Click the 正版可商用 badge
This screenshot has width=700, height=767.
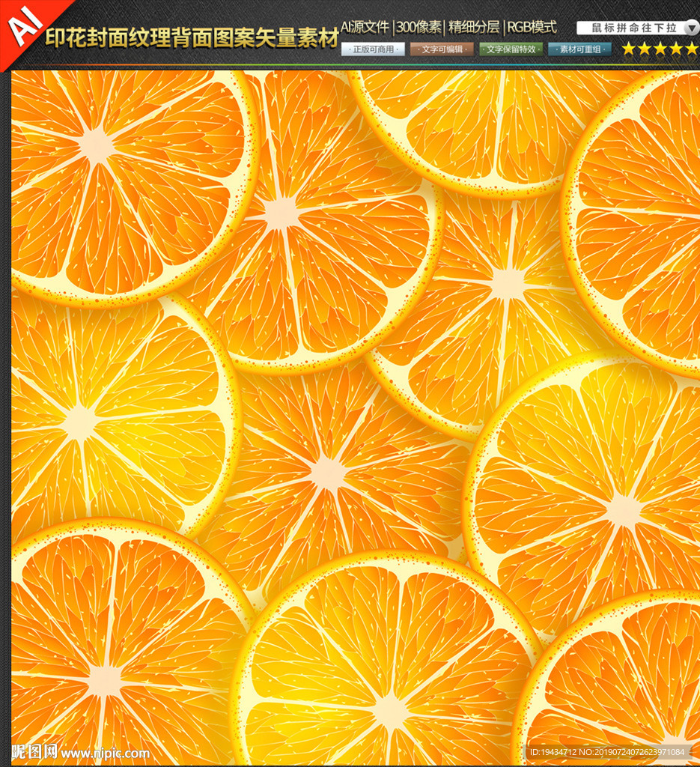[x=373, y=49]
